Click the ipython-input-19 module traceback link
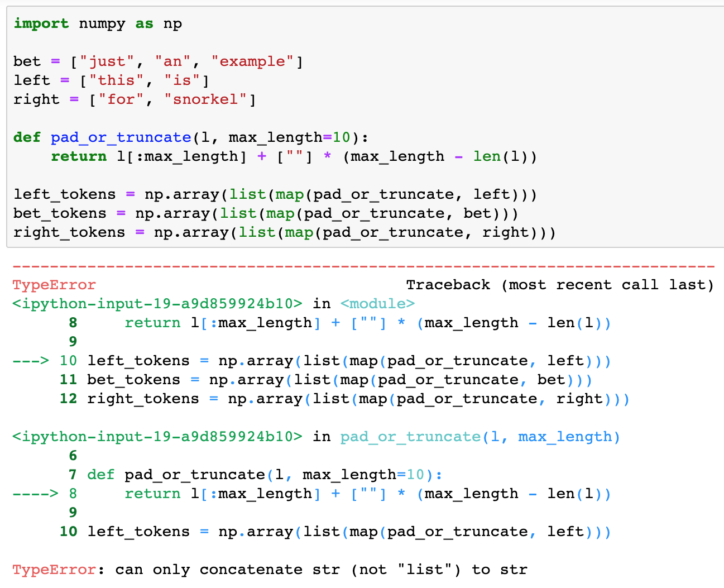The image size is (724, 588). (156, 303)
